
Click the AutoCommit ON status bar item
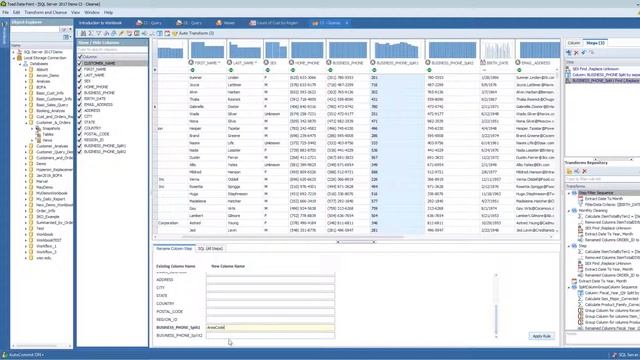pos(24,355)
